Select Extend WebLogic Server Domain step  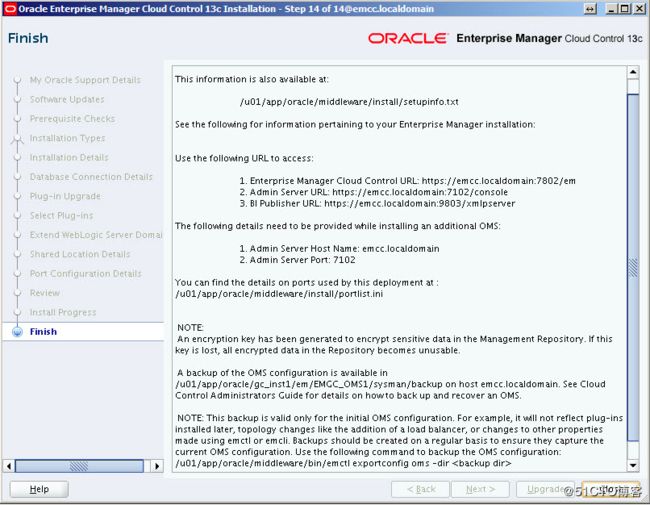(x=96, y=235)
